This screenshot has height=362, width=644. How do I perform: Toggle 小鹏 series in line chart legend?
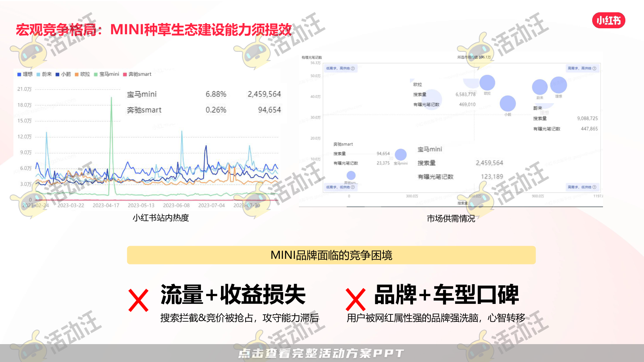pos(63,74)
